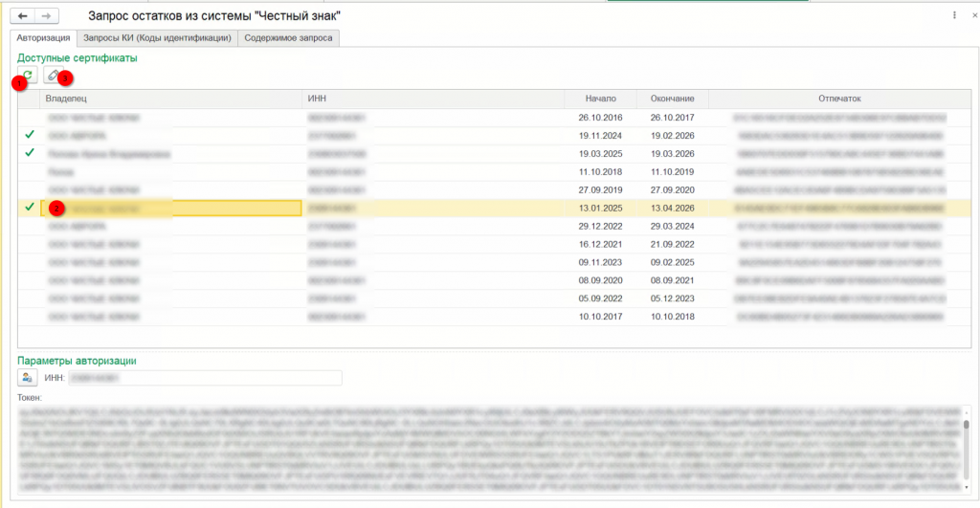Click the green checkmark in the 19.11.2024 row
Screen dimensions: 980x508
tap(30, 135)
